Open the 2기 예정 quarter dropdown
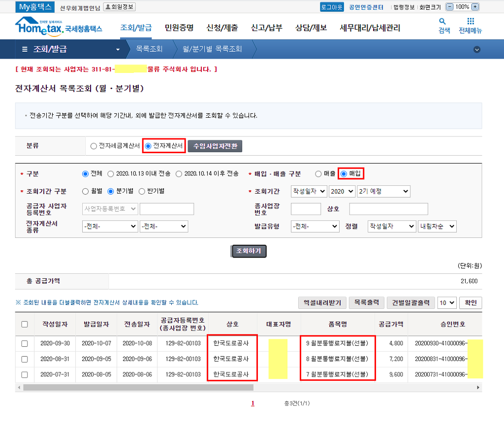Screen dimensions: 504x431 pos(383,192)
